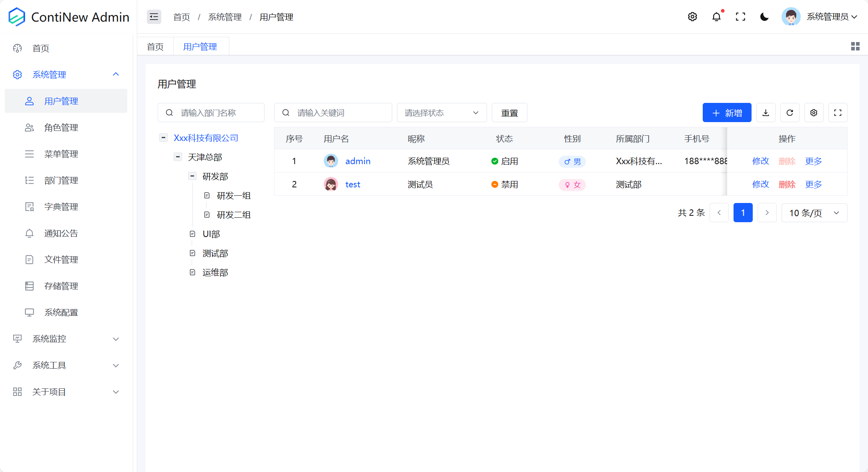Collapse the sidebar navigation menu
The image size is (868, 472).
[154, 17]
